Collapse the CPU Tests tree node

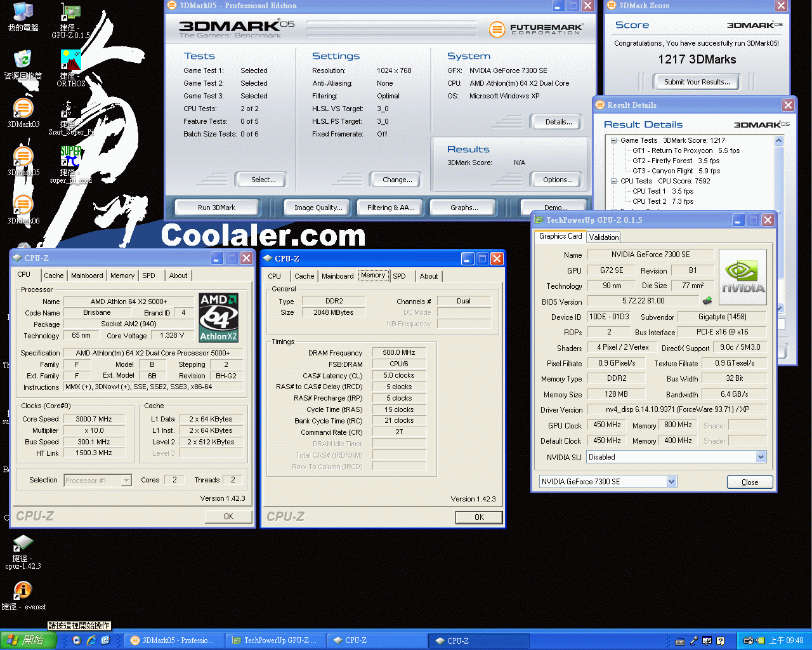(x=613, y=182)
